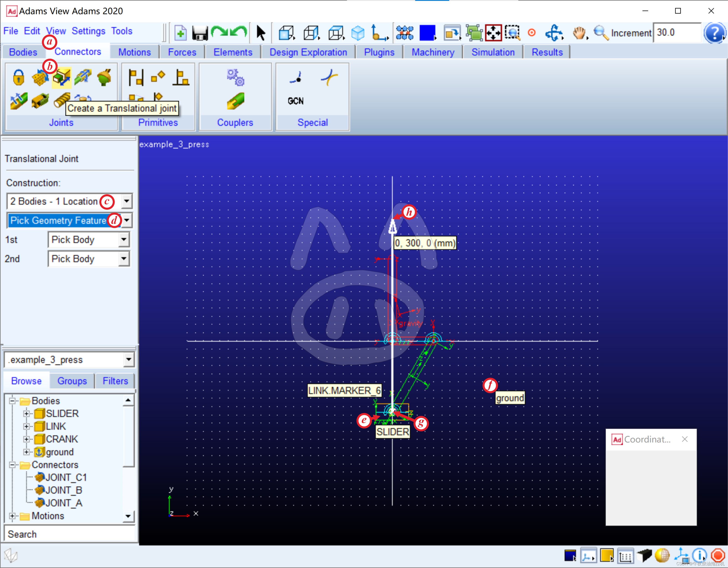Viewport: 728px width, 568px height.
Task: Click the Search field in model browser
Action: tap(70, 534)
